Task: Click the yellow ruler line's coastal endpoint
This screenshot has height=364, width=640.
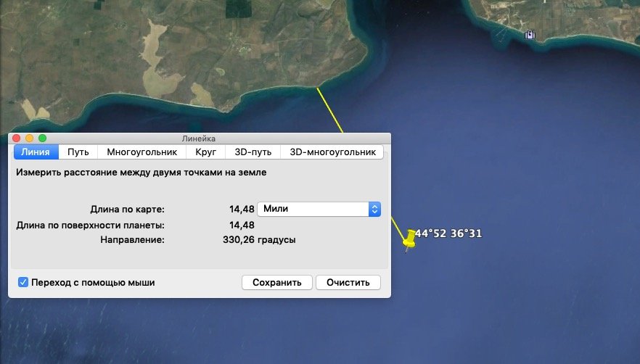Action: pyautogui.click(x=318, y=88)
